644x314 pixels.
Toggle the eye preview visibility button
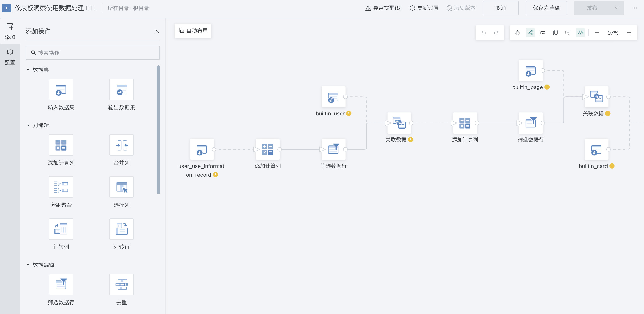coord(580,33)
